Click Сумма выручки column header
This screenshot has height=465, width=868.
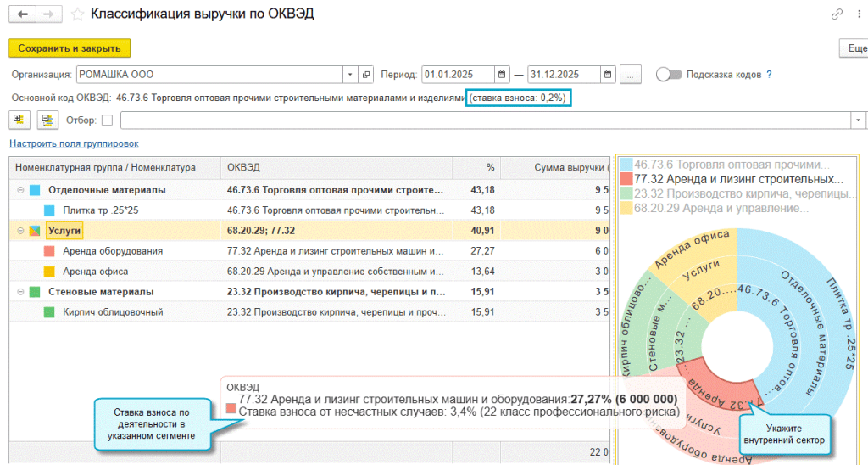(x=555, y=167)
